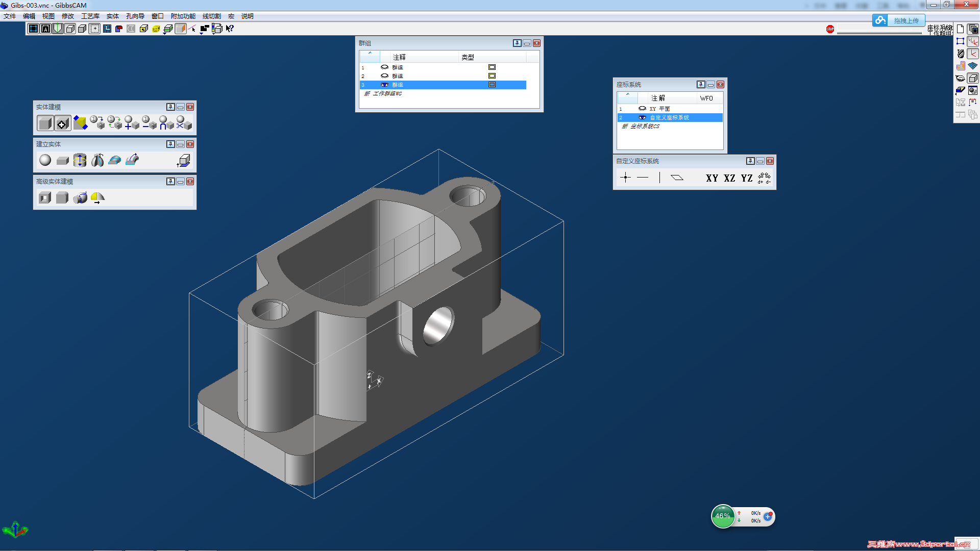
Task: Toggle the eye visibility of selected 群组 row 3
Action: pyautogui.click(x=384, y=85)
